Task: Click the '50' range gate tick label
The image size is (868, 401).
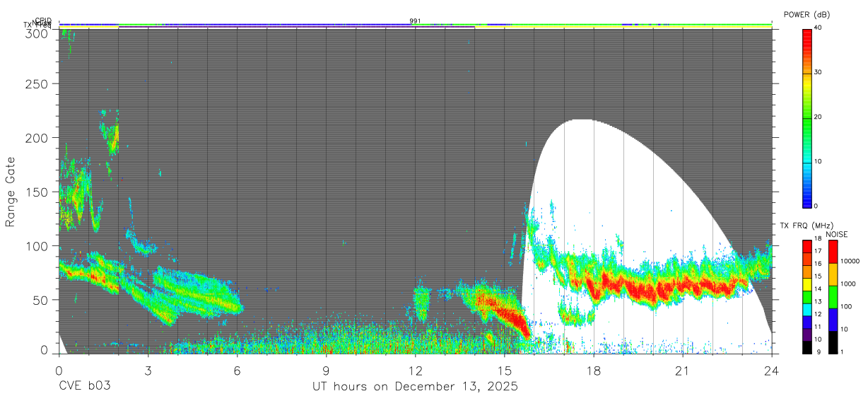Action: (x=40, y=300)
